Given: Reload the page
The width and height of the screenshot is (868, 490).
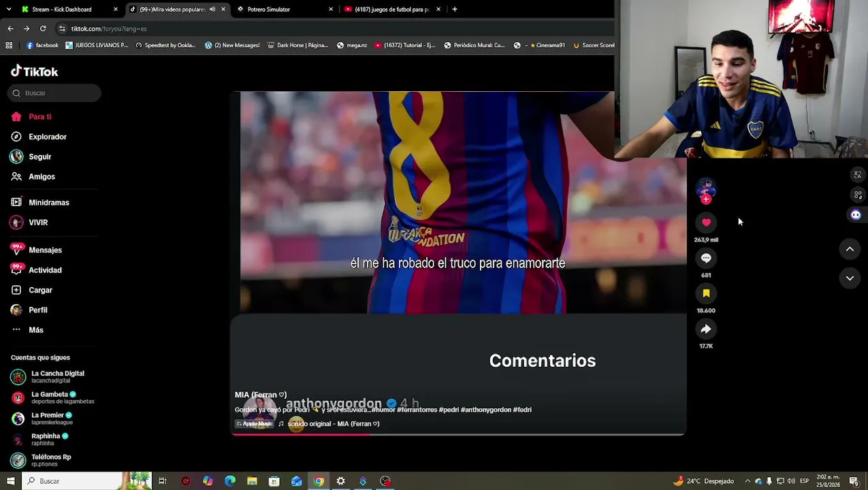Looking at the screenshot, I should pos(43,29).
